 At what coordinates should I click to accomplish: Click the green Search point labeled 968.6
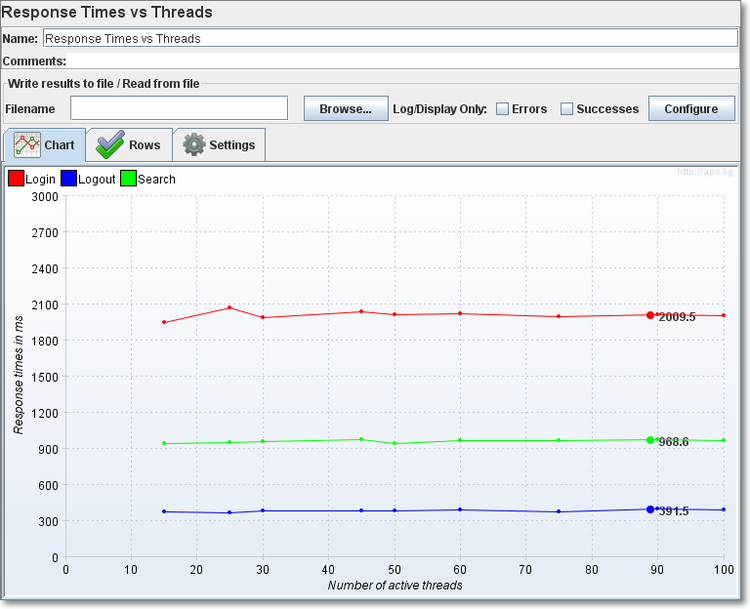(x=650, y=440)
